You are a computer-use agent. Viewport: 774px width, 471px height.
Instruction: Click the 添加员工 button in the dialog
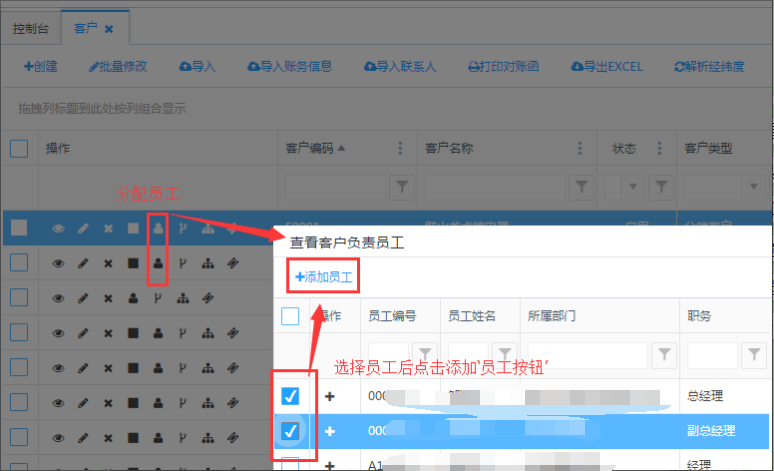click(x=323, y=276)
